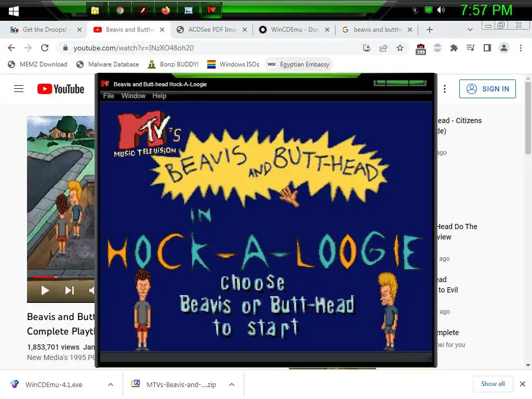Viewport: 532px width, 399px height.
Task: Expand the WinCDEmu-4.1.exe download options
Action: click(x=110, y=384)
